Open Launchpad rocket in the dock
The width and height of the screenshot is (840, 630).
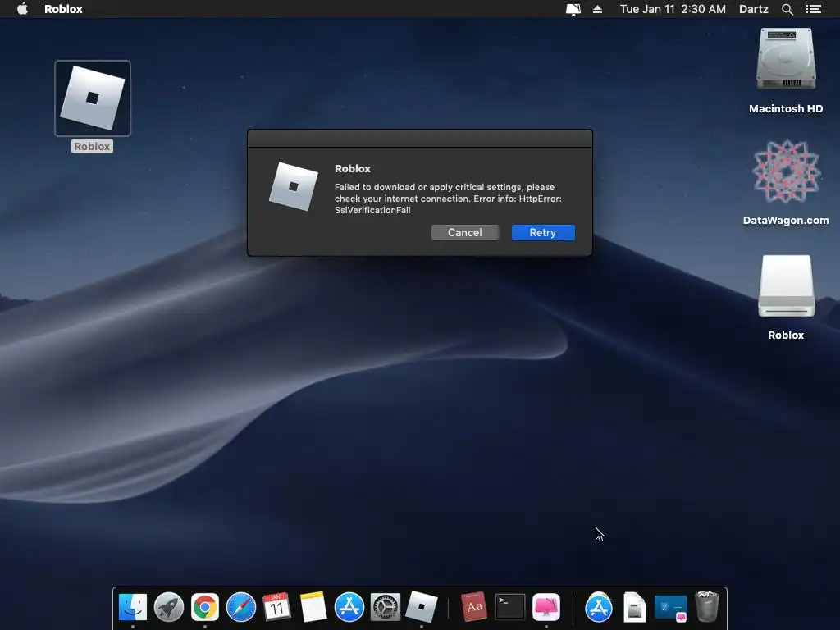(169, 607)
